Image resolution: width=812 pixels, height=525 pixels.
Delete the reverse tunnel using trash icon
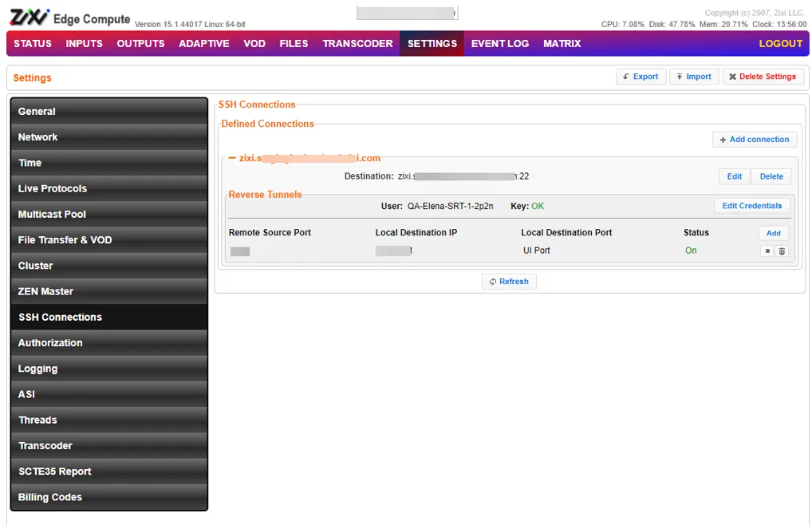[782, 251]
